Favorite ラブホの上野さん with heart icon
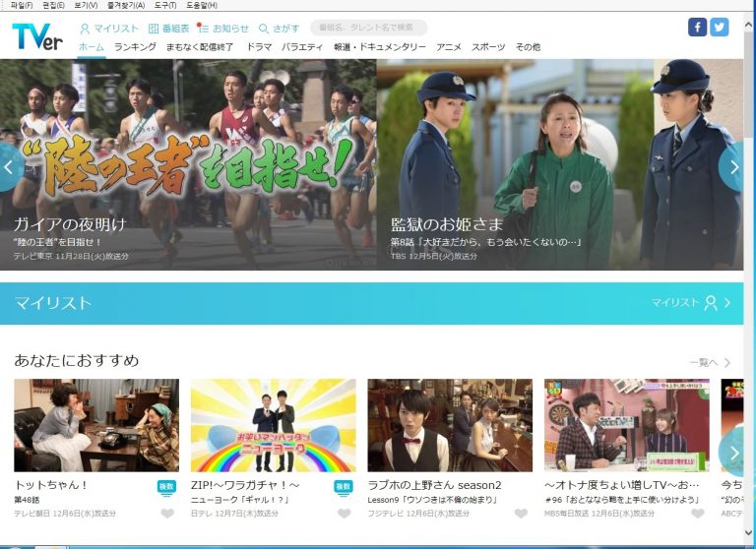 [521, 514]
